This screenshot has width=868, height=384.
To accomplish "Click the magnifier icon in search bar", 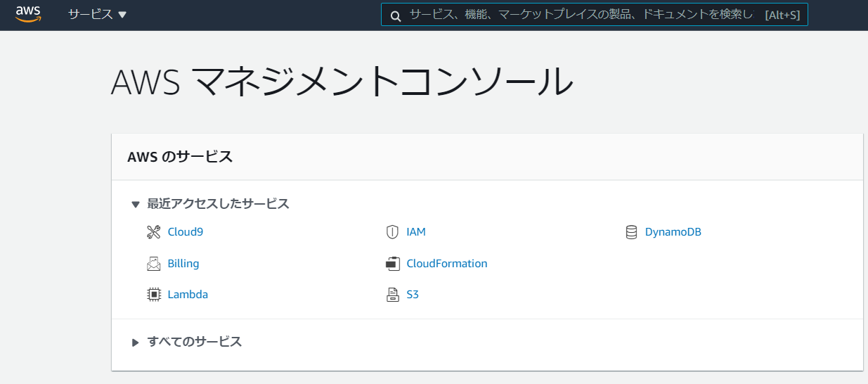I will (x=396, y=15).
